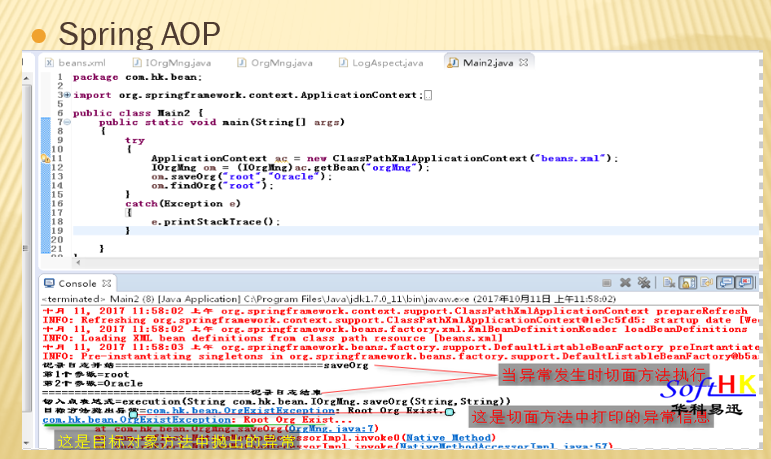Click the "e.printStackTrace();" line
The height and width of the screenshot is (459, 771).
216,222
